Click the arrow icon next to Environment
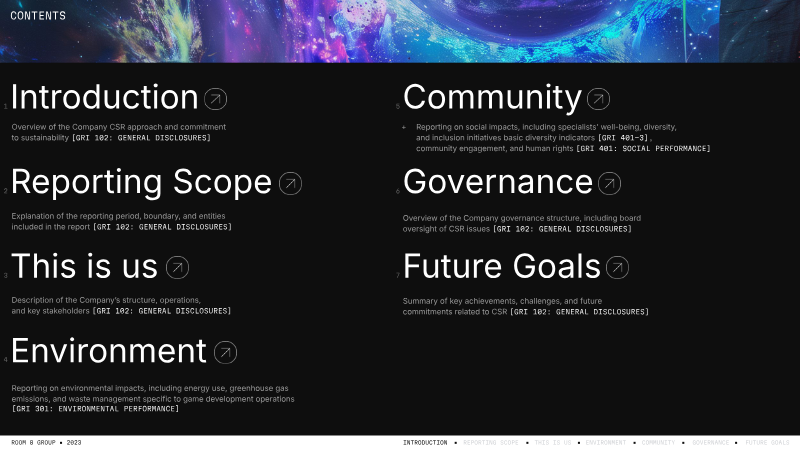The image size is (800, 450). pyautogui.click(x=226, y=352)
